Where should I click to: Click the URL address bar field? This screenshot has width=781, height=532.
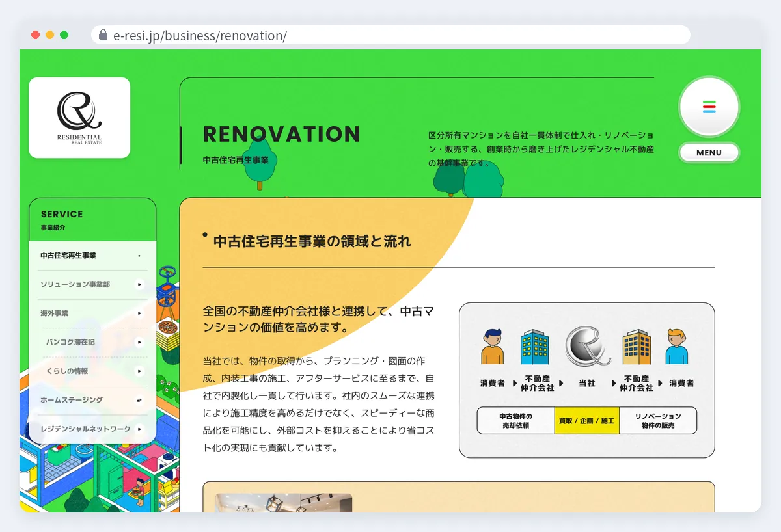tap(390, 35)
